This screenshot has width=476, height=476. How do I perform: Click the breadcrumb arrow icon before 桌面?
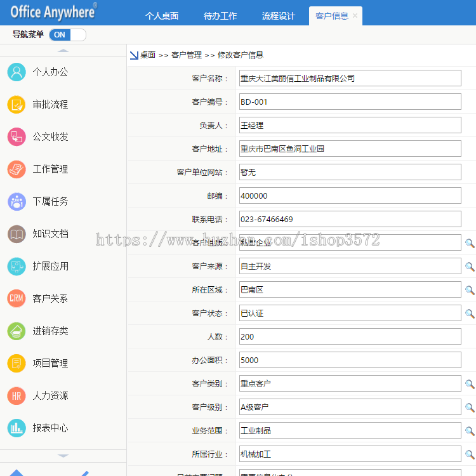(134, 55)
